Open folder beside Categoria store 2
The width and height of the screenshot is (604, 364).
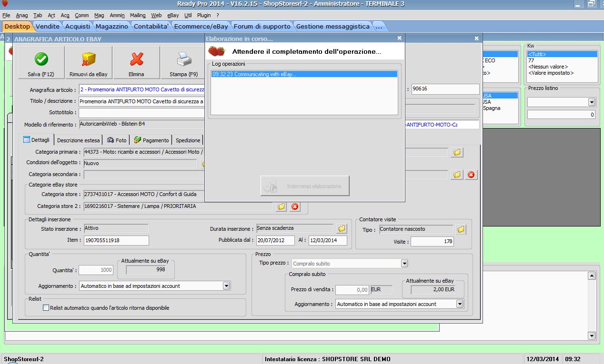click(281, 207)
